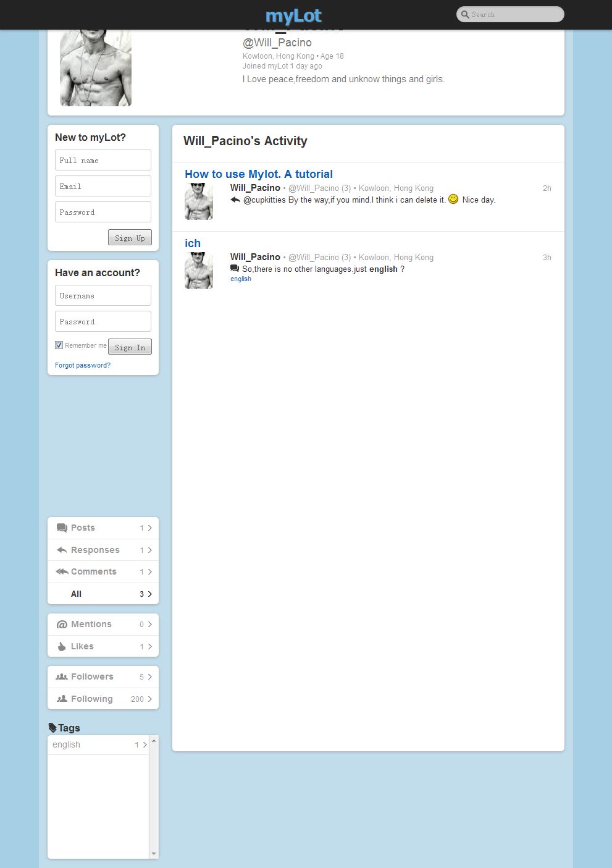
Task: Click the Tags list scrollbar down arrow
Action: tap(154, 854)
